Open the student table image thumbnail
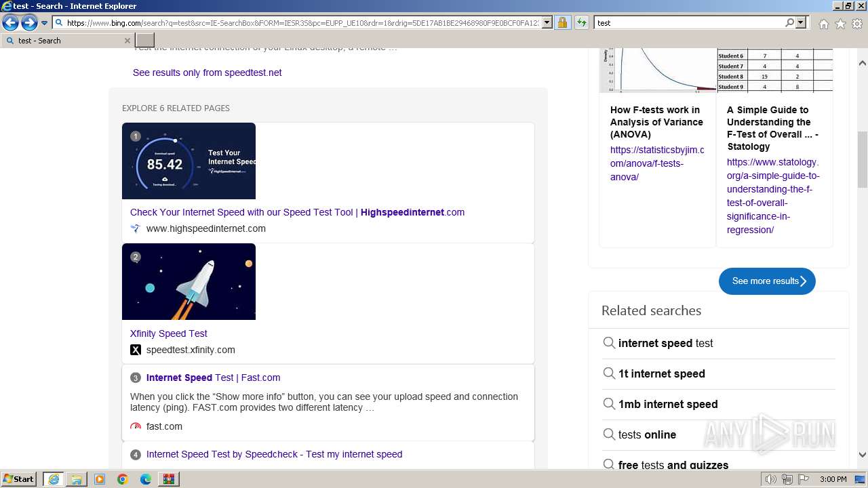 click(775, 70)
